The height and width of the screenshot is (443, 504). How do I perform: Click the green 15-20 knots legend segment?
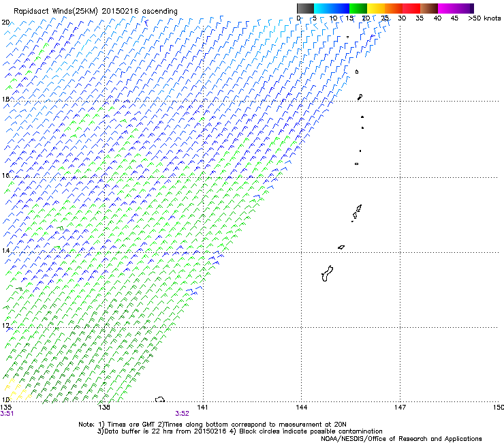point(358,8)
